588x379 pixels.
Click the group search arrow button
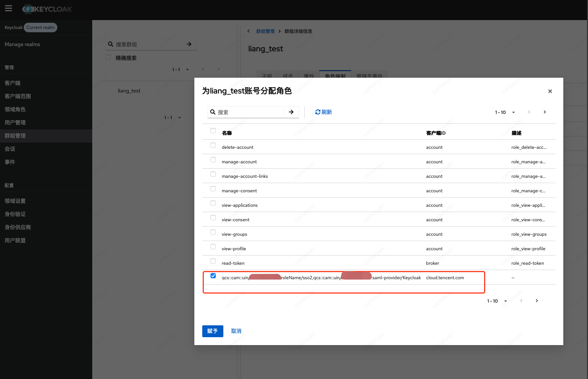click(x=189, y=44)
